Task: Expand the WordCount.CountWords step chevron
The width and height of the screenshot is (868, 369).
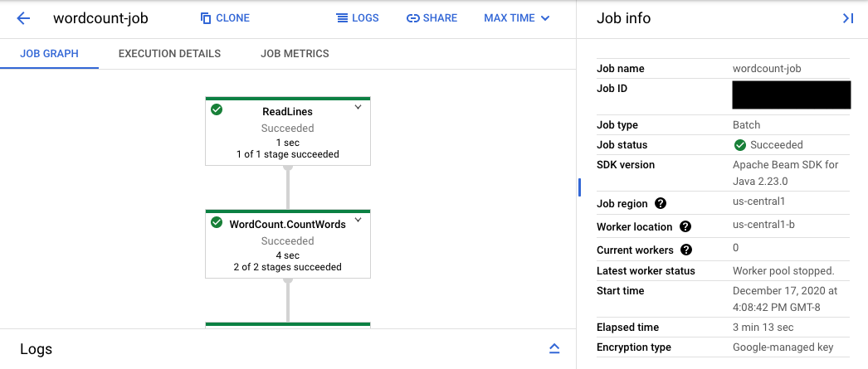Action: 358,220
